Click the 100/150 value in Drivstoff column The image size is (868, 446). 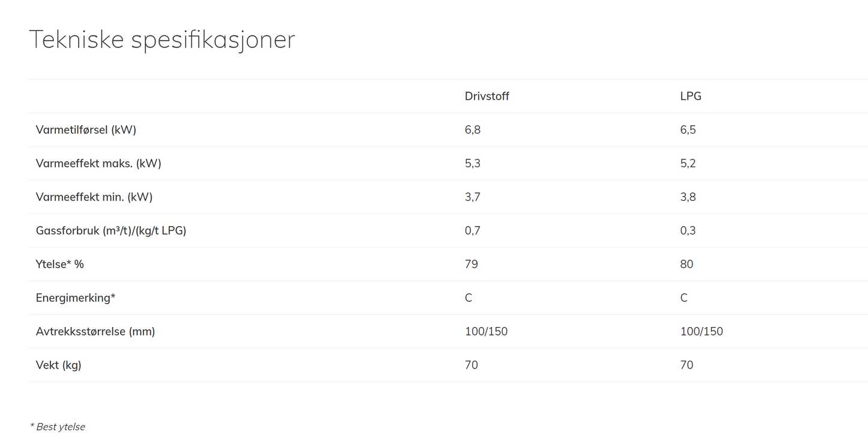(486, 332)
